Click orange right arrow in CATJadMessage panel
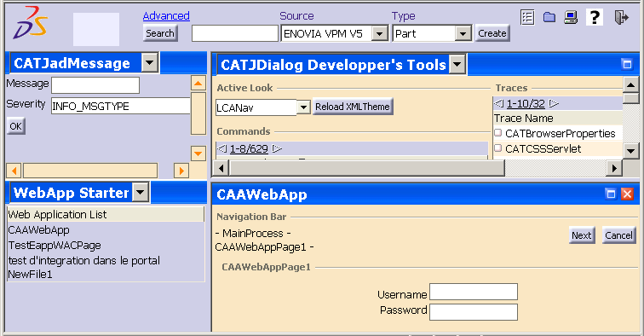 181,171
